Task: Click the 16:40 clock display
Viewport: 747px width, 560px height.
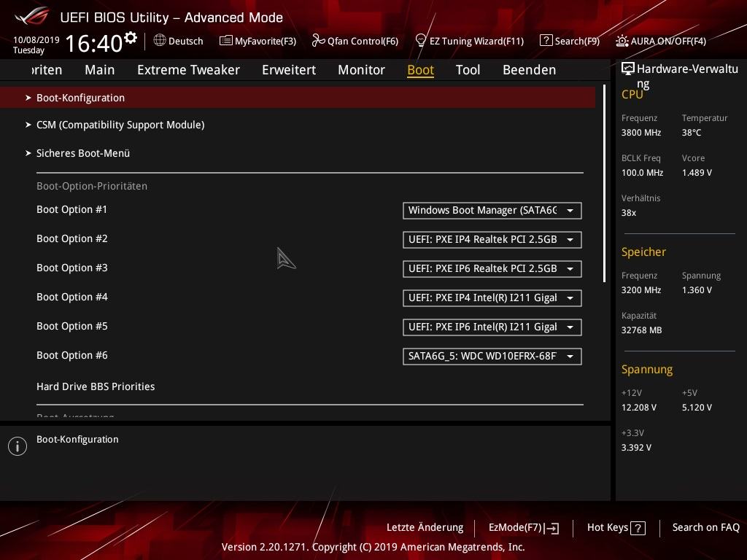Action: click(94, 43)
